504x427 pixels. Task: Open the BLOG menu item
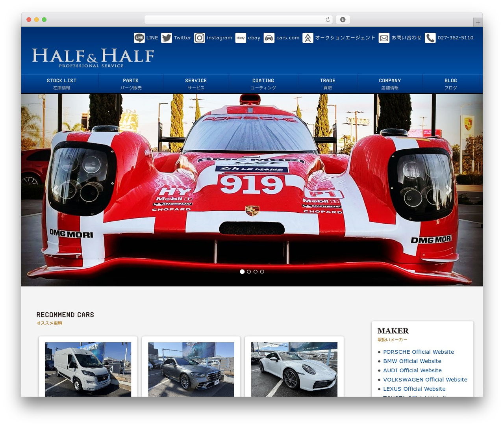(451, 84)
